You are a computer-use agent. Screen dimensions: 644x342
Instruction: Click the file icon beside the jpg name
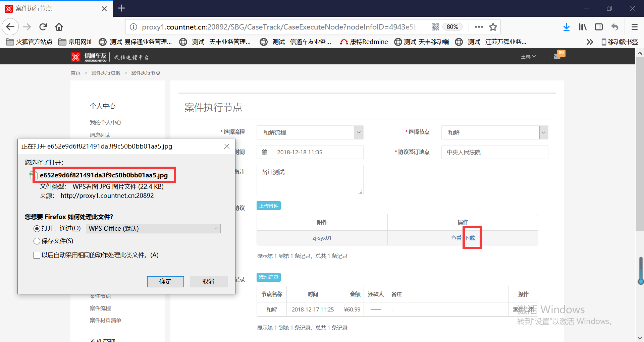[33, 175]
